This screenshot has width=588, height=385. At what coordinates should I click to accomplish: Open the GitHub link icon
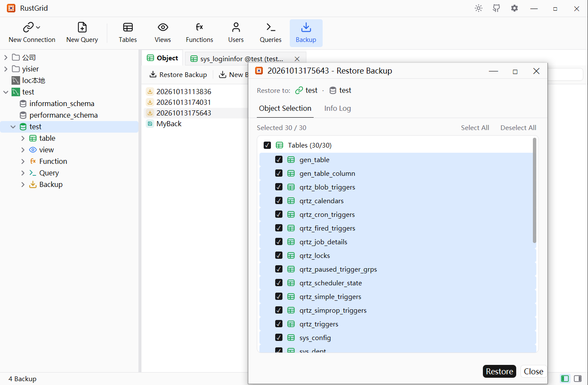497,8
